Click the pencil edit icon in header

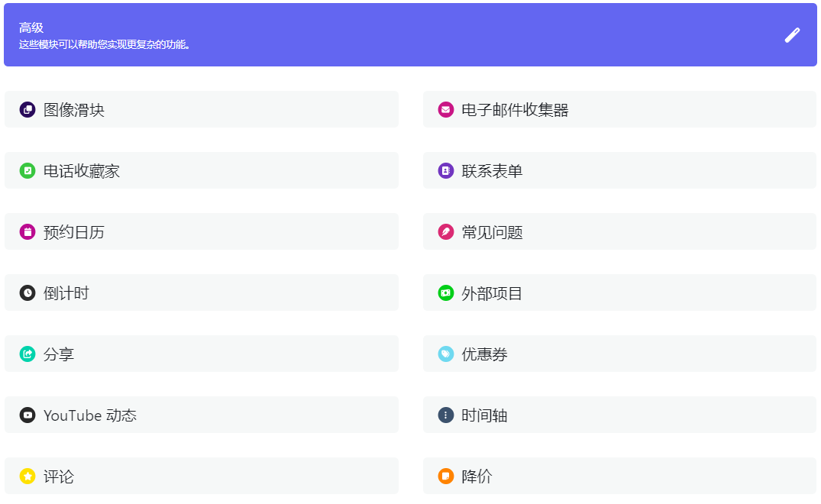pyautogui.click(x=792, y=35)
